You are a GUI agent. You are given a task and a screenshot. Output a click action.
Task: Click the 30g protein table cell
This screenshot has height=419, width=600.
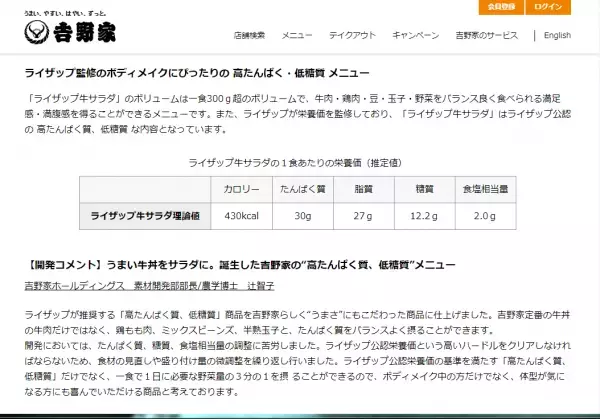point(303,216)
